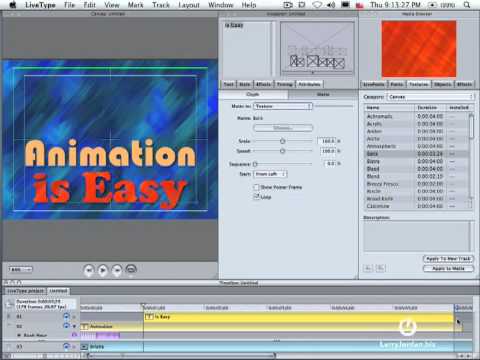The image size is (480, 360).
Task: Click the Sequence percentage input field
Action: pos(329,164)
